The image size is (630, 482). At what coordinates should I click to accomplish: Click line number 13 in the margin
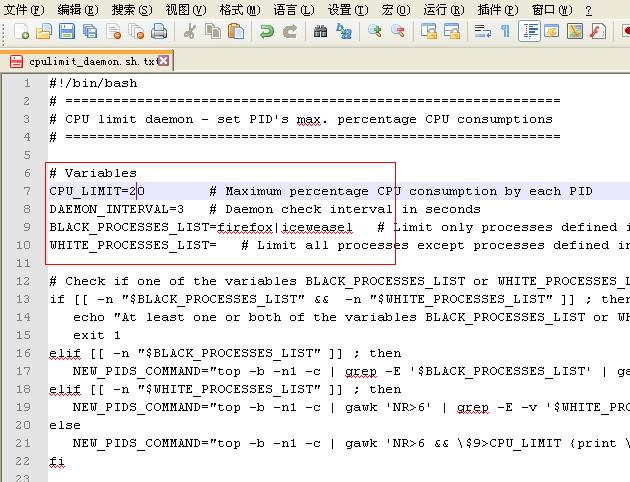[x=23, y=299]
